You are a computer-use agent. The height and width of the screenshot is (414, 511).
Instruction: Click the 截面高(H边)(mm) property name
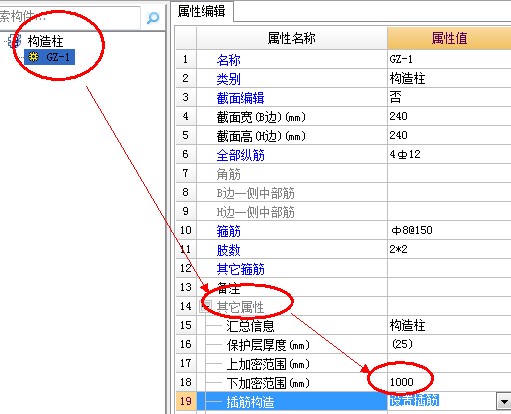click(x=261, y=136)
